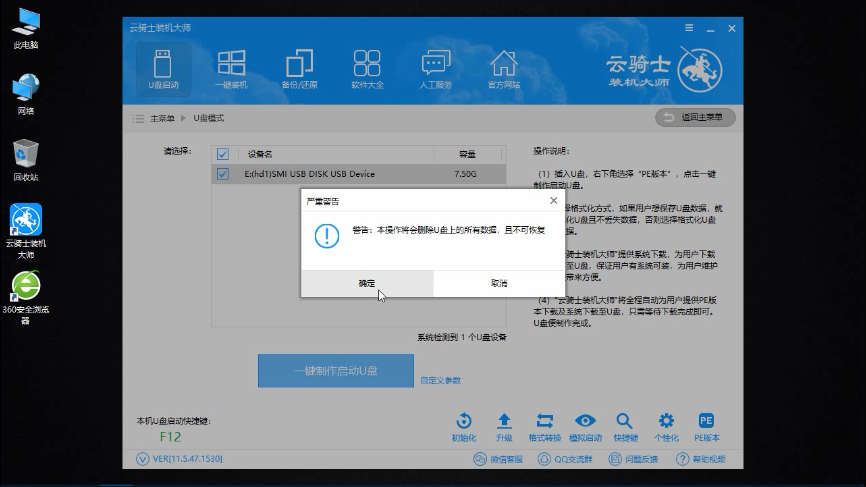Click the F12 hotkey text
Screen dimensions: 866x487
pyautogui.click(x=170, y=437)
